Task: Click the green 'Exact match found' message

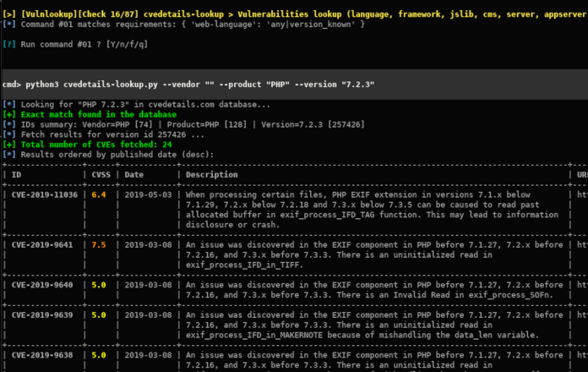Action: point(98,114)
